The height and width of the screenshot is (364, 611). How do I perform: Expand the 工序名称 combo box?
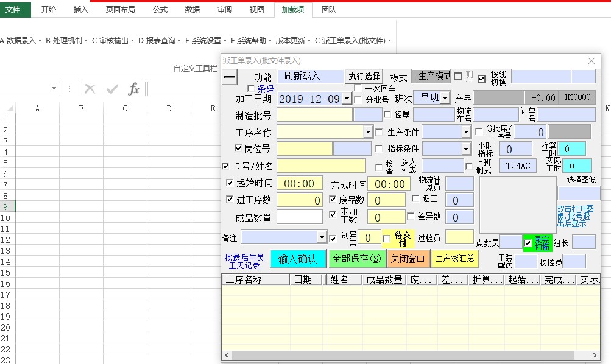click(x=368, y=132)
